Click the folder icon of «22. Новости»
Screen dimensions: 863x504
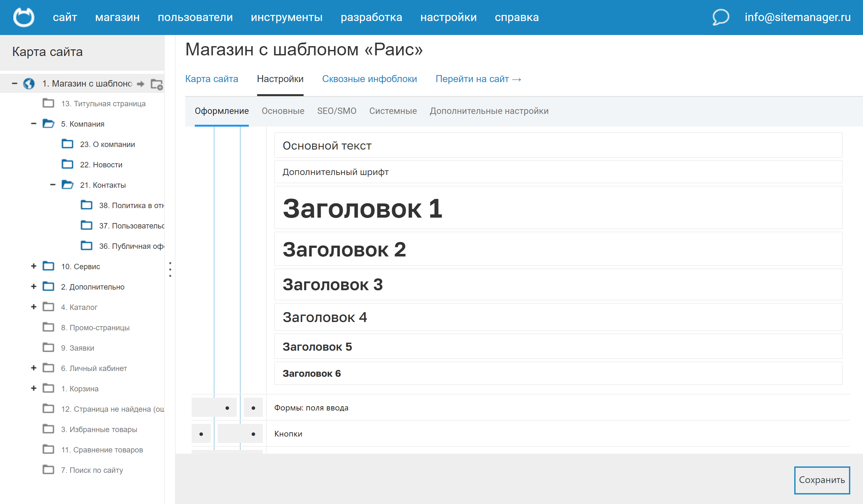click(67, 164)
